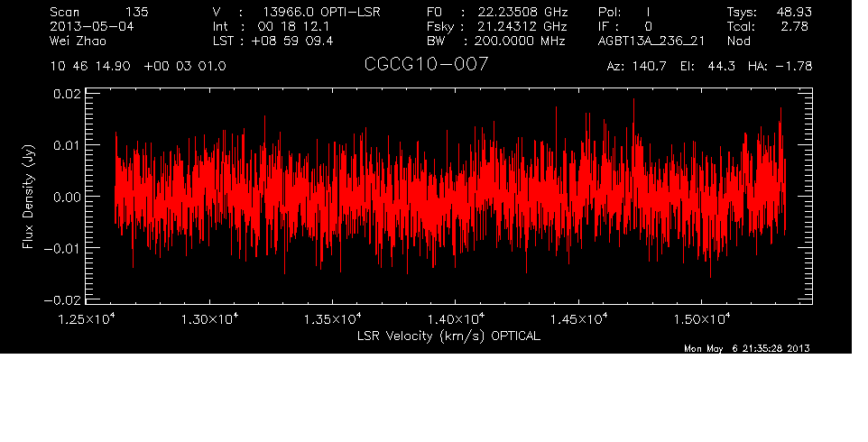Click the elevation value El: 44.3
Viewport: 868px width, 442px height.
pos(707,67)
